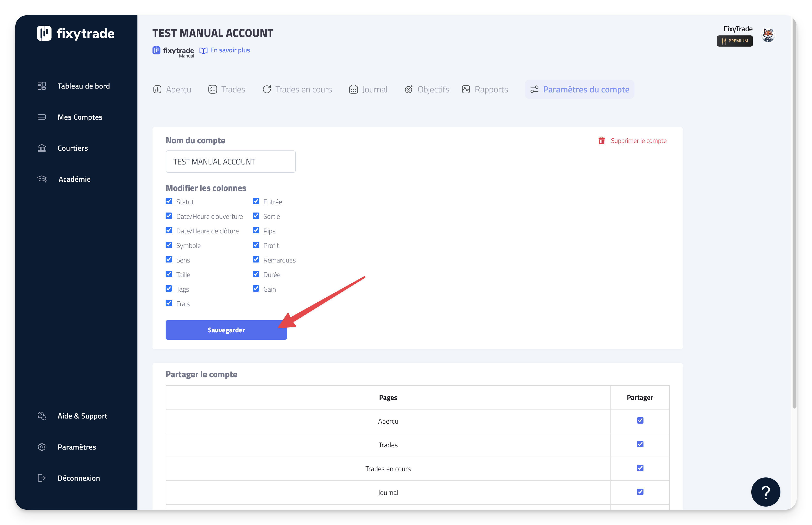Select the Rapports tab
The height and width of the screenshot is (525, 812).
[x=485, y=90]
